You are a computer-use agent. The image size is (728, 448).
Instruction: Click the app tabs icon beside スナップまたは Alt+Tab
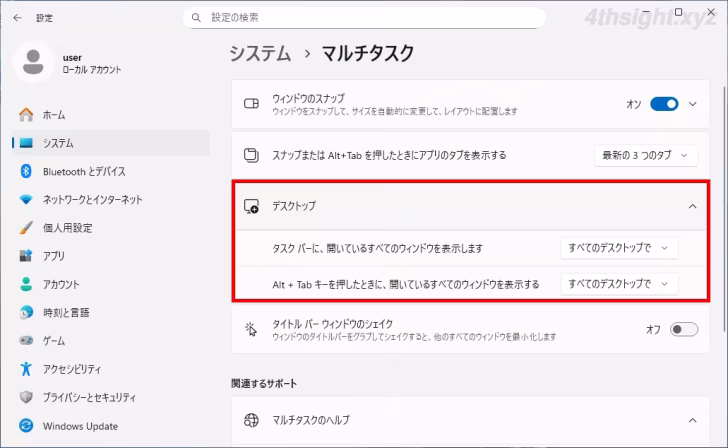(251, 155)
